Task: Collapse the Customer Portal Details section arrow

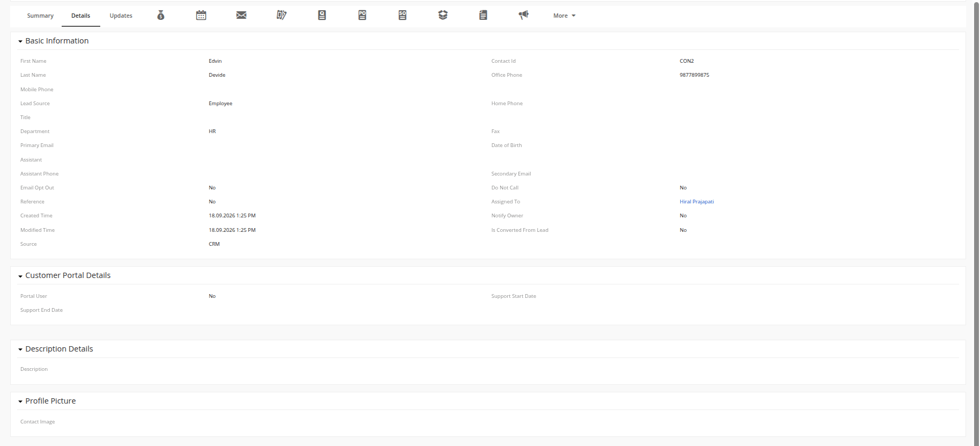Action: point(20,276)
